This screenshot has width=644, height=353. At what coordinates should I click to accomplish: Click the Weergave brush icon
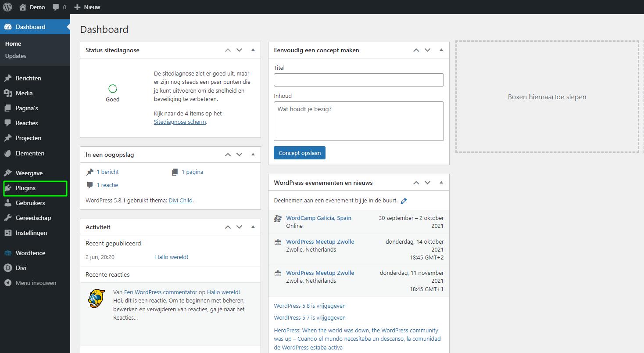[8, 173]
